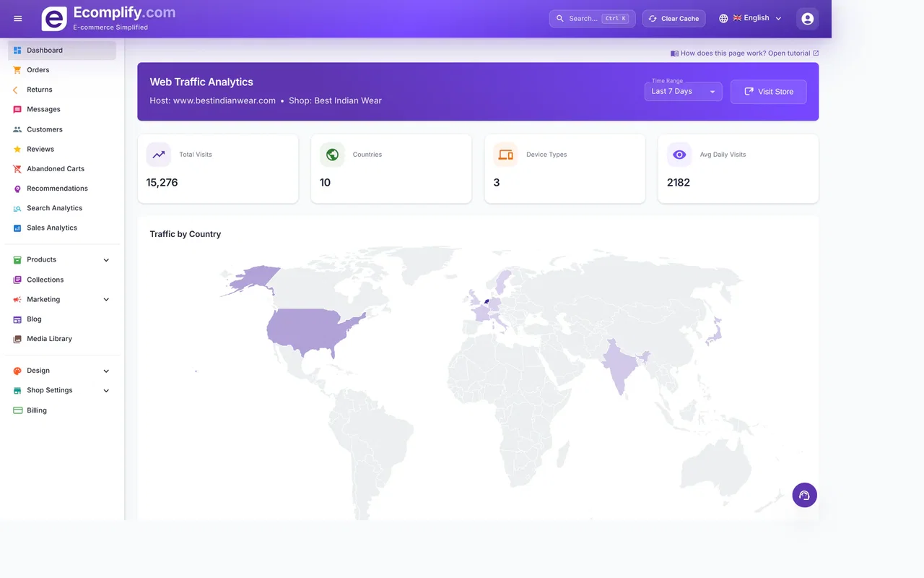Click the Blog icon
The width and height of the screenshot is (924, 578).
[x=17, y=319]
